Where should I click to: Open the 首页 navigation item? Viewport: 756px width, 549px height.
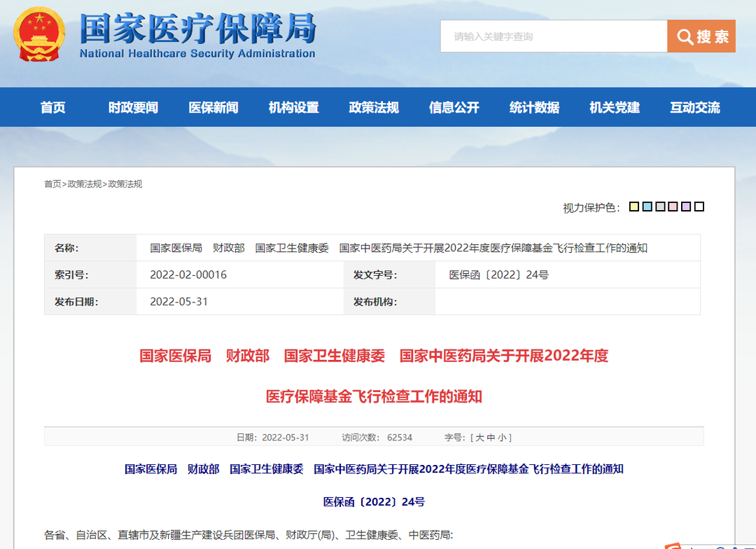tap(52, 107)
